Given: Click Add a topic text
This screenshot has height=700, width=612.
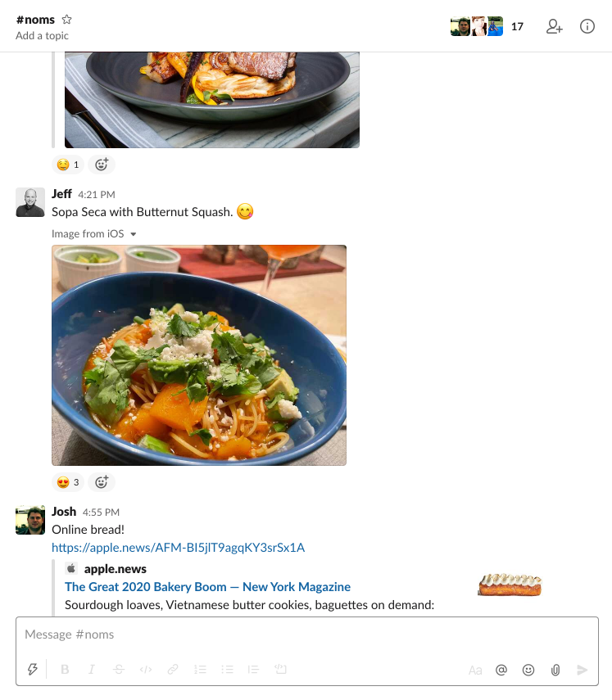Looking at the screenshot, I should tap(42, 36).
